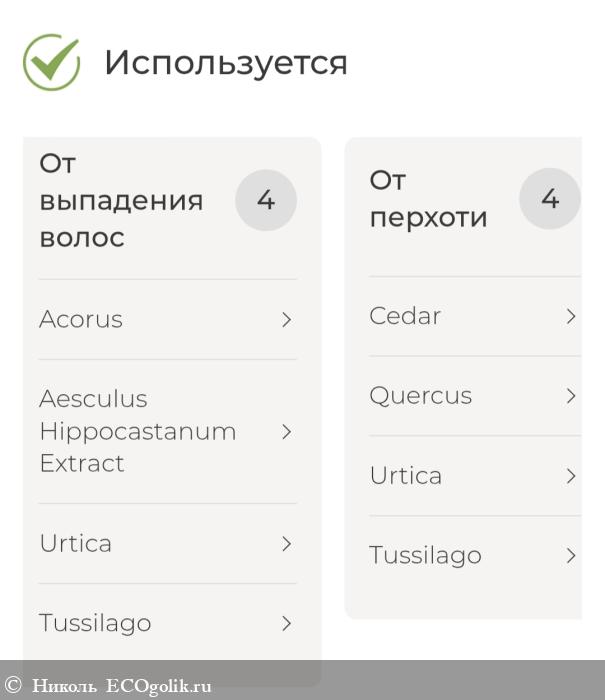Click the green checkmark icon
Screen dimensions: 605x700
[x=51, y=62]
